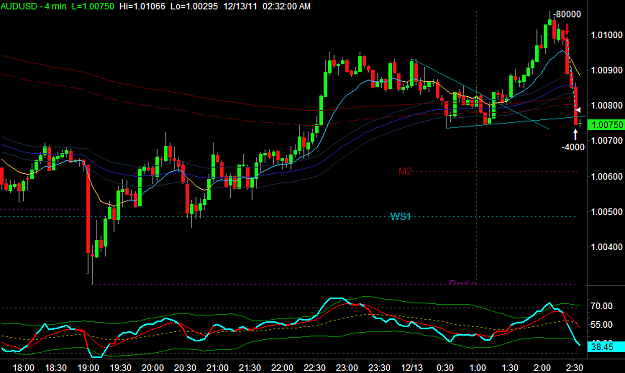Screen dimensions: 625x373
Task: Click the 22:30 time axis label
Action: point(314,367)
